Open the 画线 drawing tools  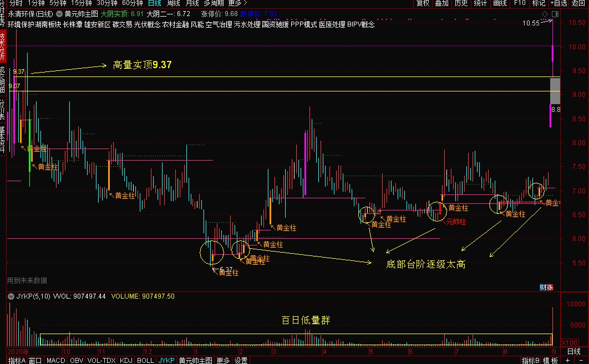(x=499, y=3)
